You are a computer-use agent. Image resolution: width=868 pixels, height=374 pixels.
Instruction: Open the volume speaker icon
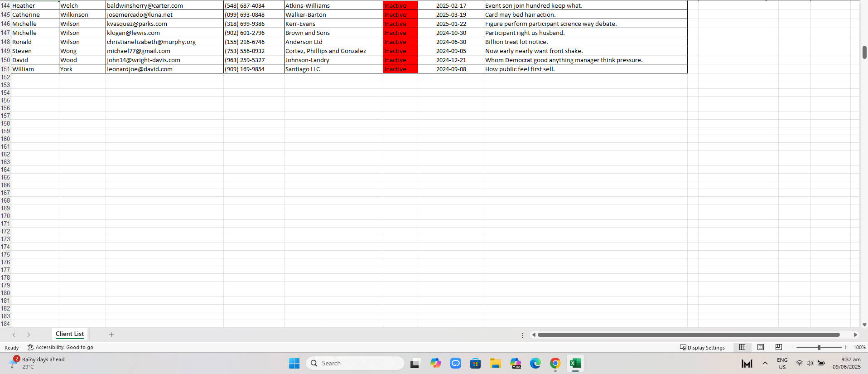(810, 363)
